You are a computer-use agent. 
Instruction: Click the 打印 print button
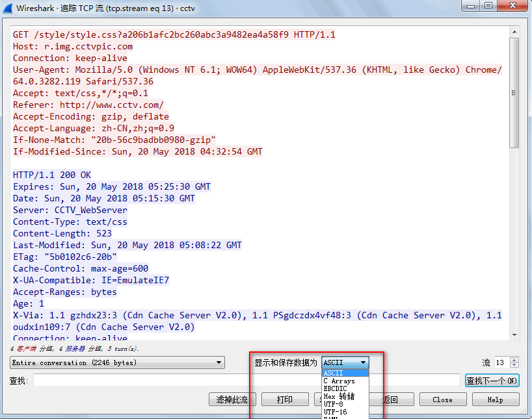tap(285, 399)
